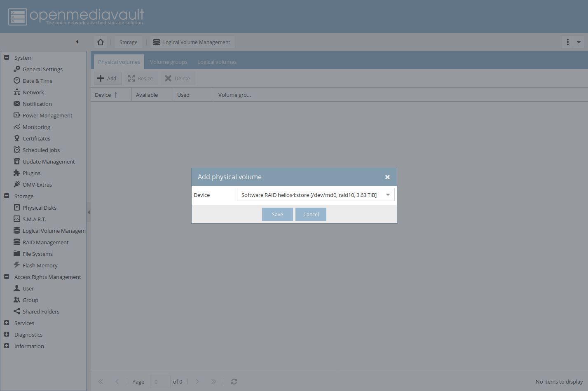This screenshot has height=391, width=588.
Task: Collapse Access Rights Management section
Action: point(7,276)
